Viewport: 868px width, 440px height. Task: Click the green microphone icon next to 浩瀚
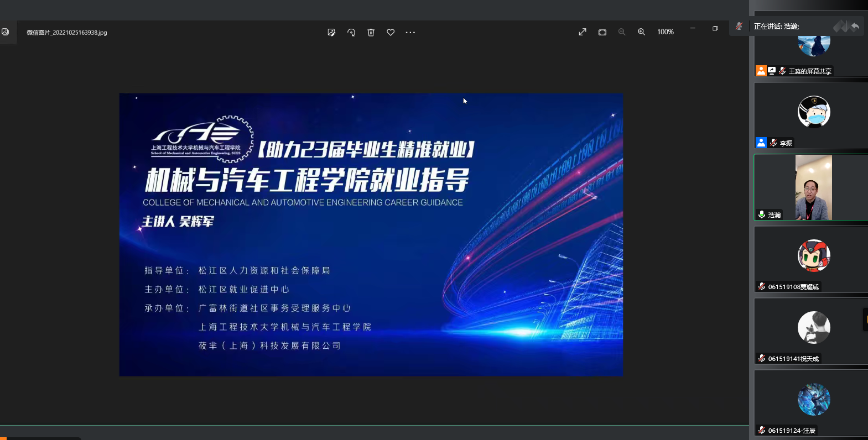(x=762, y=214)
